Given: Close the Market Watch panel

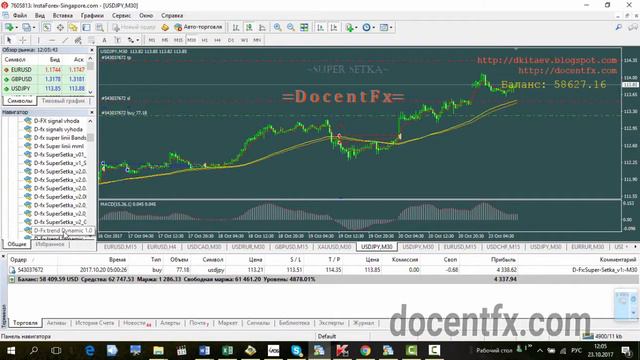Looking at the screenshot, I should pyautogui.click(x=92, y=50).
